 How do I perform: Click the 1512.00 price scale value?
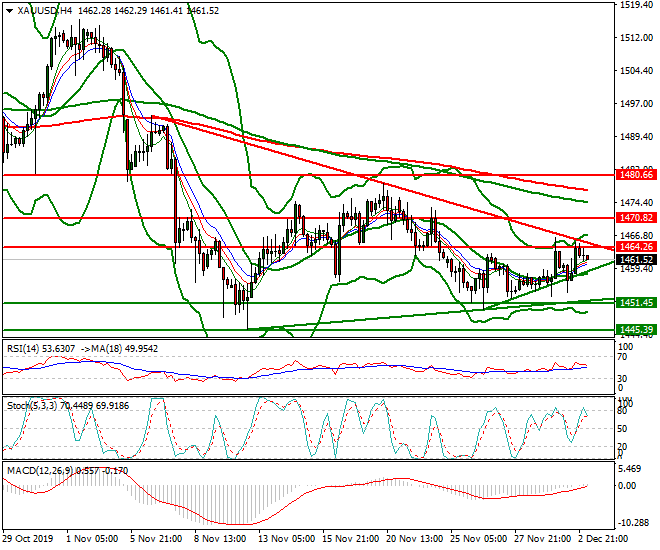coord(636,38)
